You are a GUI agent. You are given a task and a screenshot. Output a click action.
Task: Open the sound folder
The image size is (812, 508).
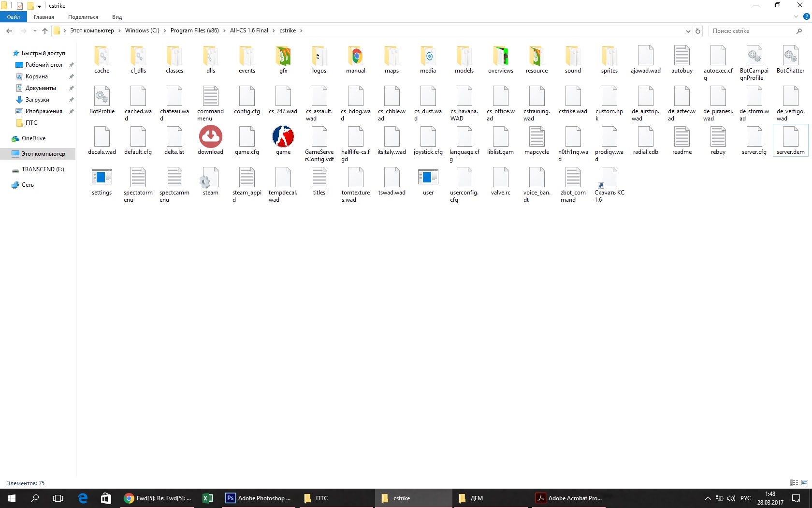tap(573, 60)
